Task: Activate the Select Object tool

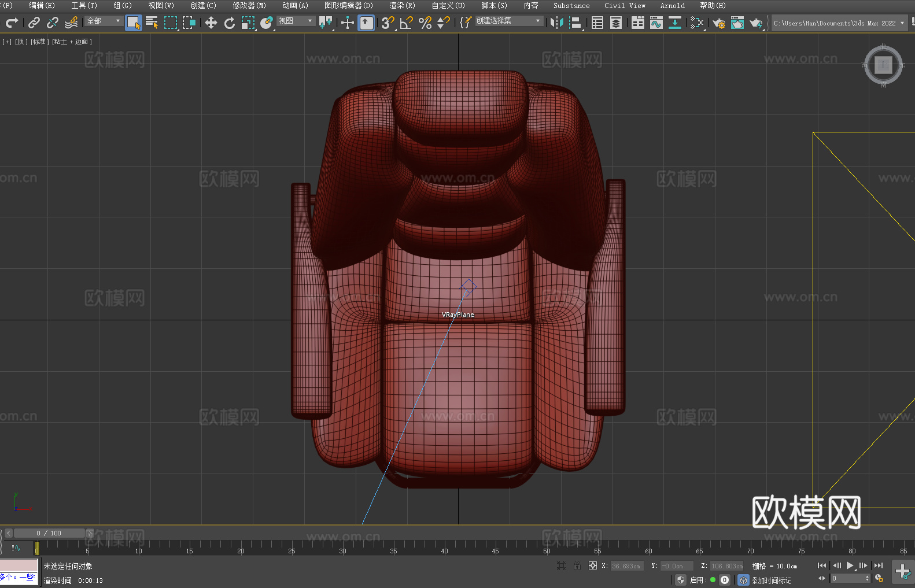Action: (x=134, y=23)
